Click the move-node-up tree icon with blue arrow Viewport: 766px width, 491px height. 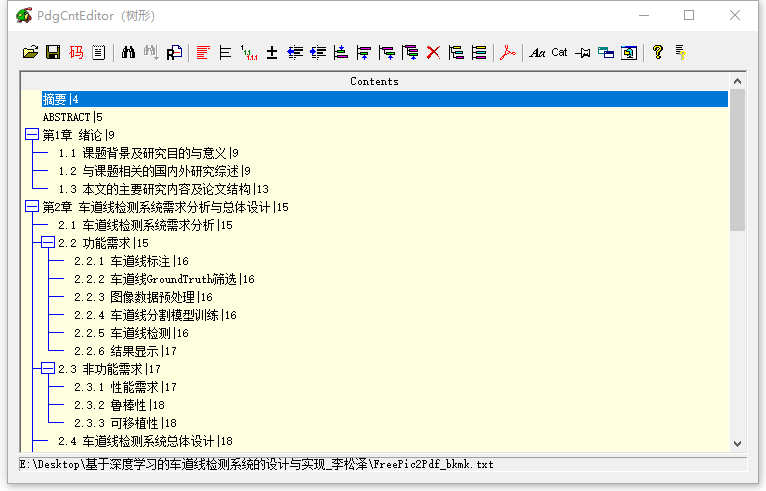(364, 52)
